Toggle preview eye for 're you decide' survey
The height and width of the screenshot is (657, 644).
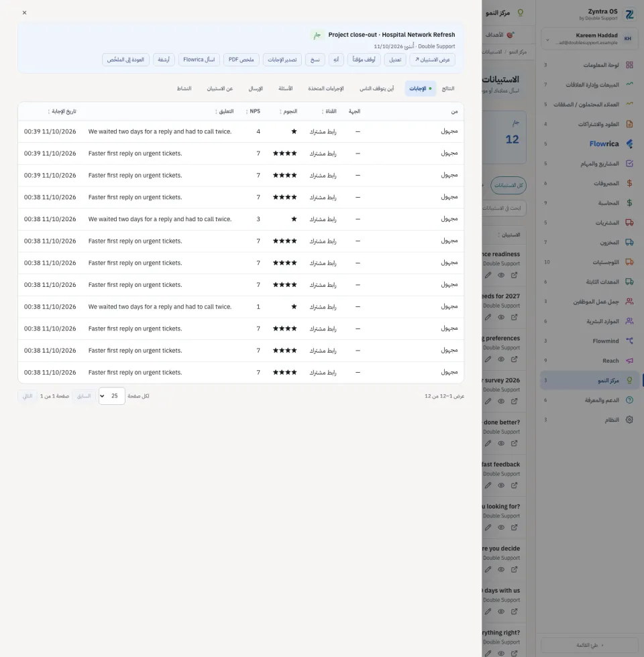tap(501, 569)
